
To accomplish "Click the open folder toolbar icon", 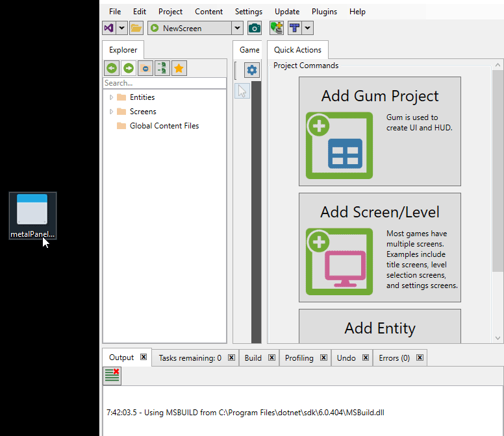I will (136, 28).
